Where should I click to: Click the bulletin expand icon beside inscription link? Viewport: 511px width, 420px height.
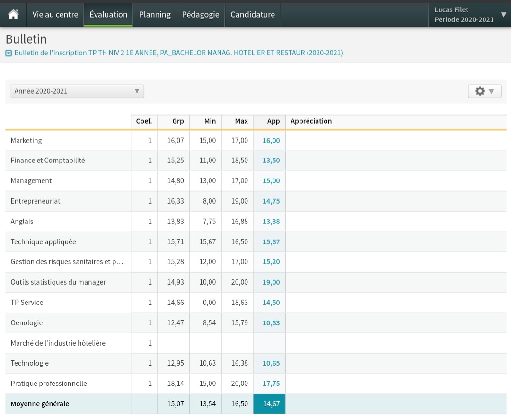point(9,53)
